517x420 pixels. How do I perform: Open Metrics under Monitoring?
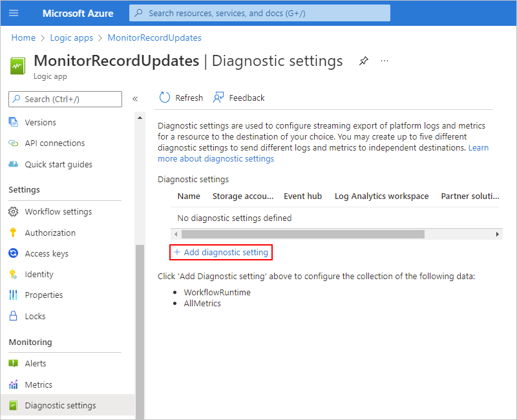point(39,384)
